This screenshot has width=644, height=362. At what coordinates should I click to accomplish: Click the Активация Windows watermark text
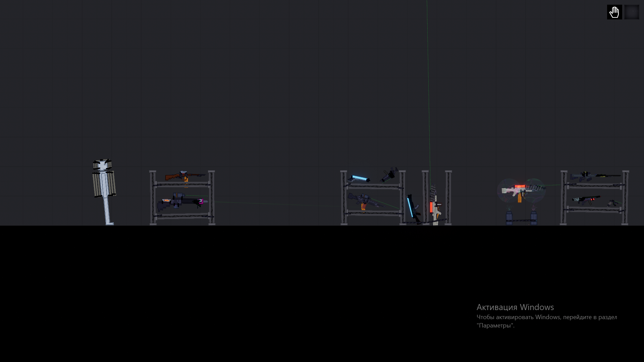(515, 307)
